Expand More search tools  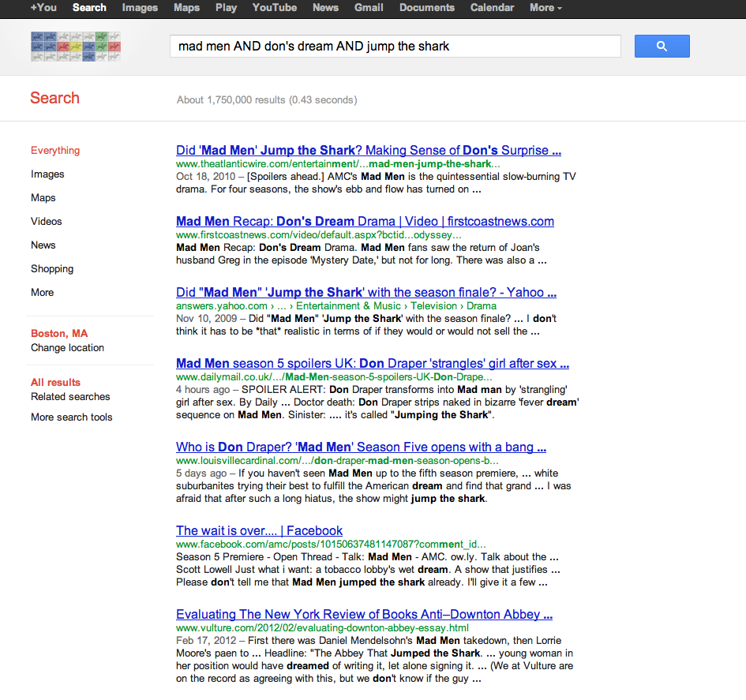tap(72, 417)
